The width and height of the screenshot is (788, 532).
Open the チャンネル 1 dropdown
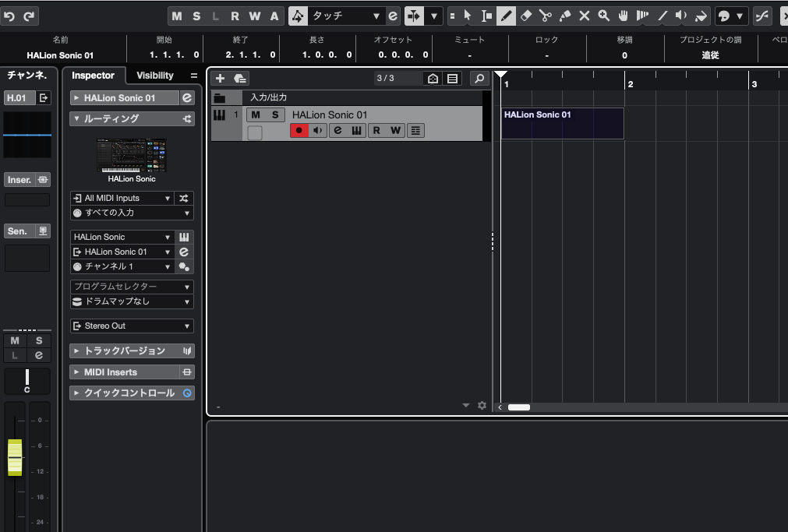point(122,266)
